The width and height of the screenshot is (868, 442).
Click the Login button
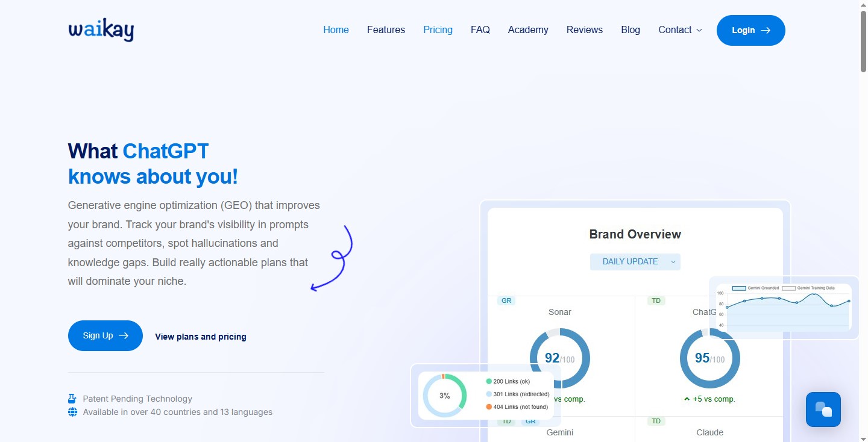pyautogui.click(x=750, y=31)
